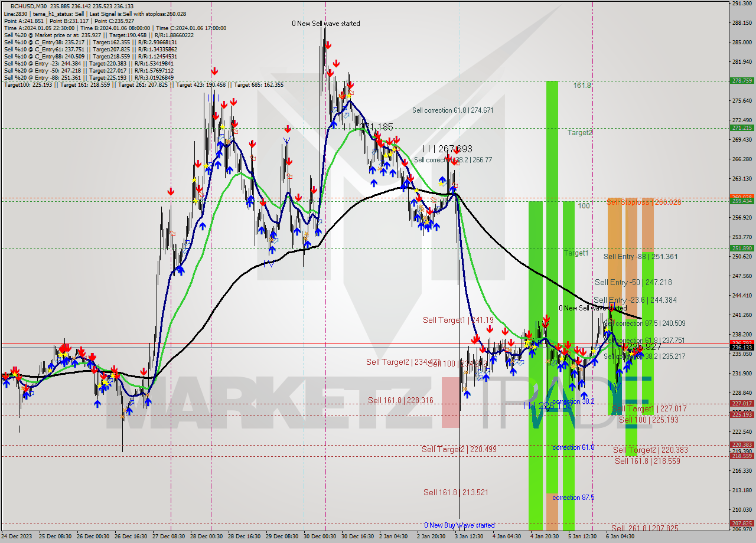Select the 3 Jan 12:30 time label
The image size is (756, 543).
(x=470, y=537)
